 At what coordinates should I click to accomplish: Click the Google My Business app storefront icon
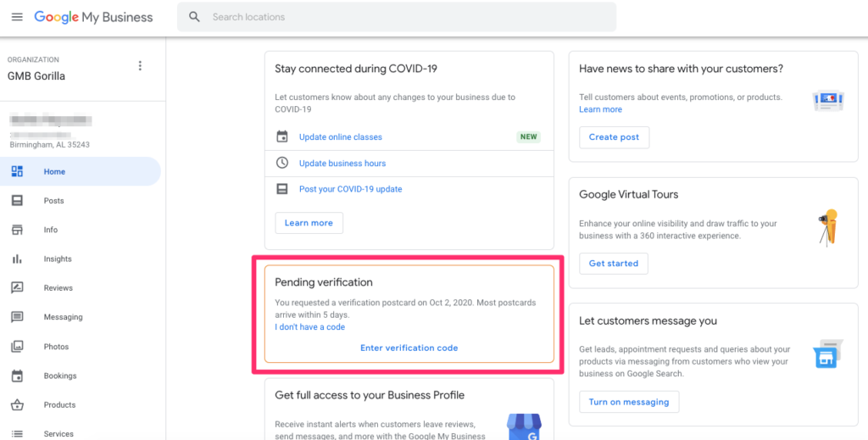[524, 426]
